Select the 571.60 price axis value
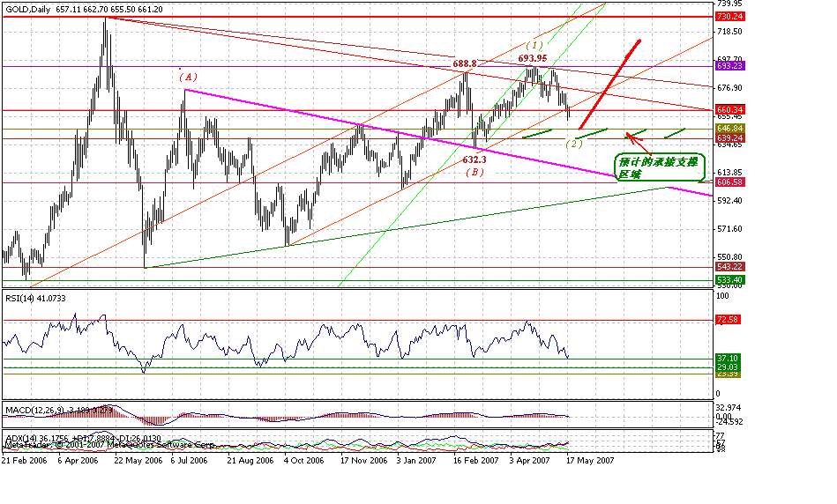This screenshot has width=837, height=504. [x=729, y=229]
